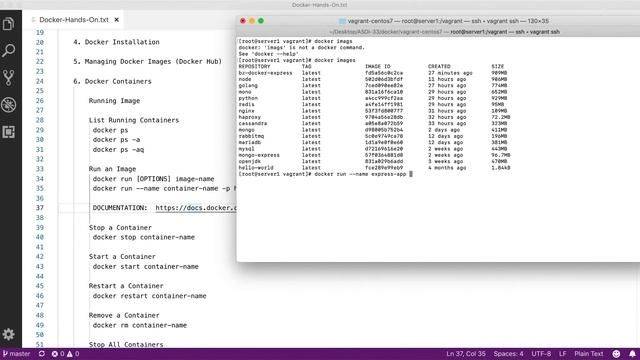Click UTF-8 encoding in status bar

pyautogui.click(x=541, y=354)
